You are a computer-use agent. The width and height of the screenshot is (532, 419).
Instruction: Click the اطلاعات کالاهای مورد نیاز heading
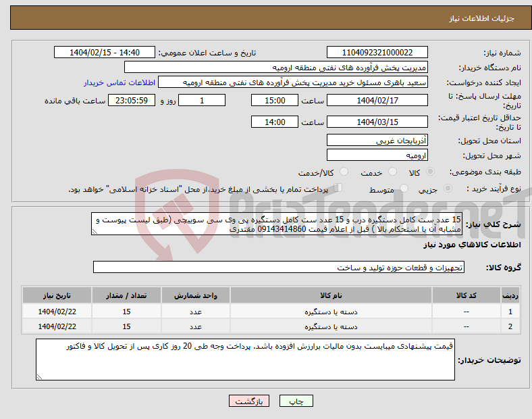coord(472,245)
